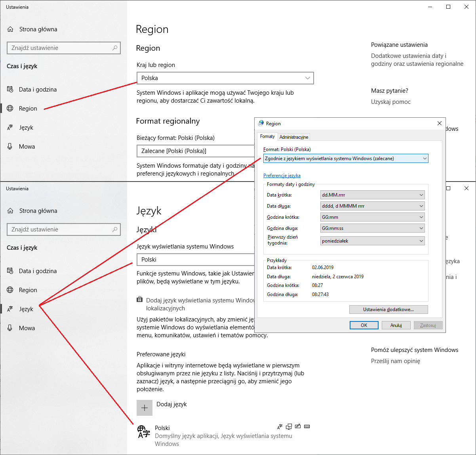Click the 'Bieżący format: Polski (Polska)' text
The image size is (476, 455).
pyautogui.click(x=175, y=138)
